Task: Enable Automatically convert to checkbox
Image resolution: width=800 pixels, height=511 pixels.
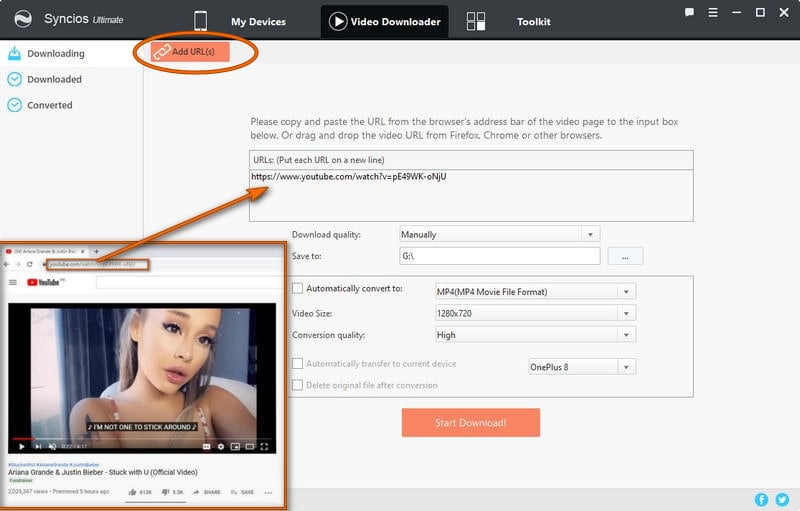Action: point(297,289)
